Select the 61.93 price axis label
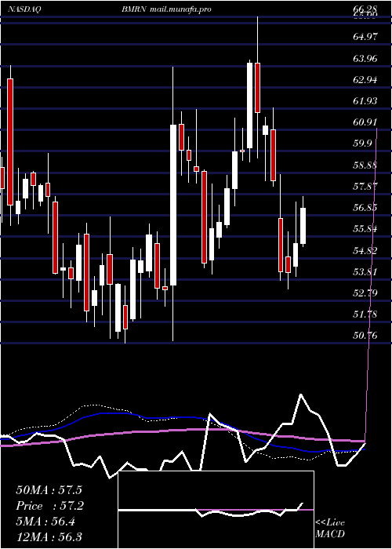Viewport: 392px width, 549px height. [x=365, y=101]
